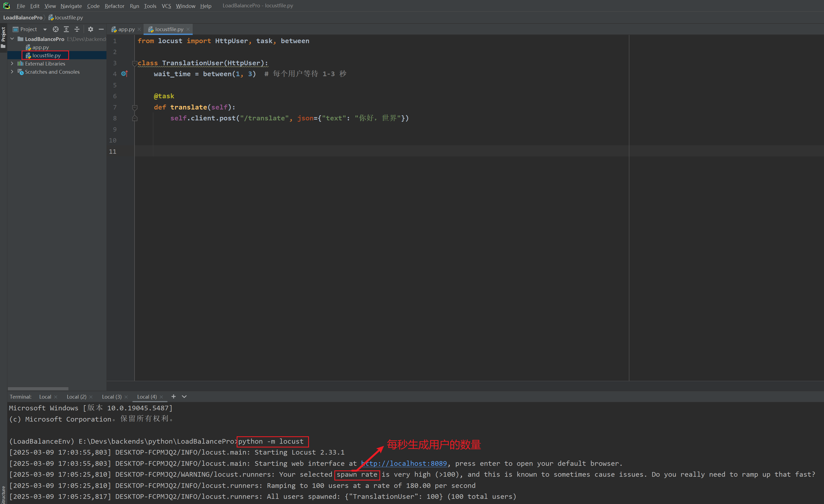Close the locustfile.py editor tab

188,29
